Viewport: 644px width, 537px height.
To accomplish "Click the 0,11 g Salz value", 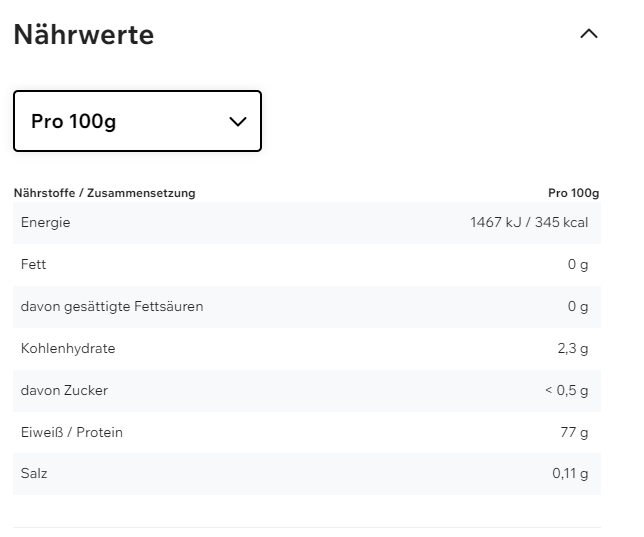I will (570, 473).
